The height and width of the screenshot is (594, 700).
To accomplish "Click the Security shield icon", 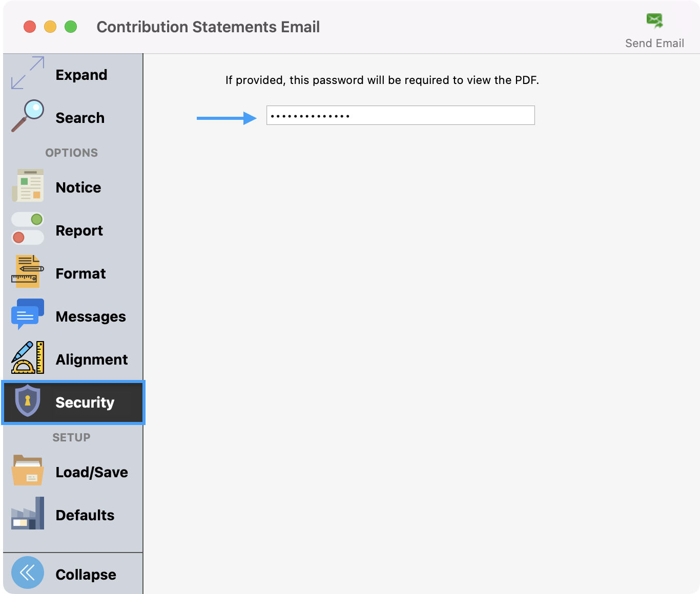I will pyautogui.click(x=28, y=400).
